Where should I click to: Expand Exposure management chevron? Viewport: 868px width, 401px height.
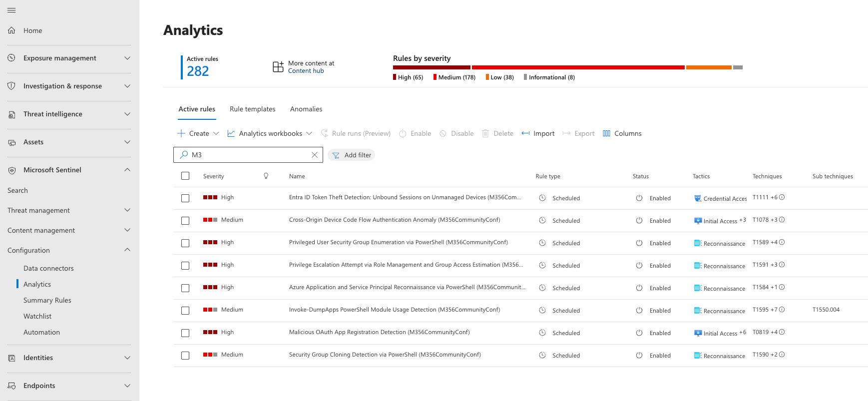pyautogui.click(x=127, y=58)
